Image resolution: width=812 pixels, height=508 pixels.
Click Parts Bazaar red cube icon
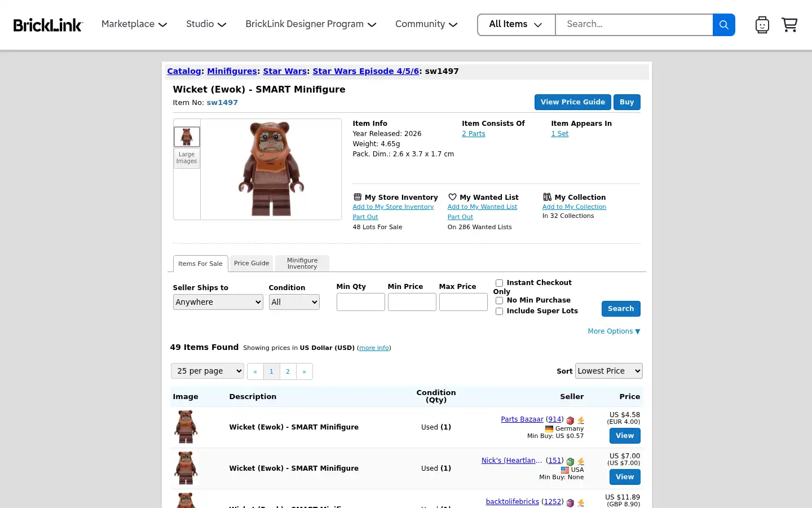(571, 421)
